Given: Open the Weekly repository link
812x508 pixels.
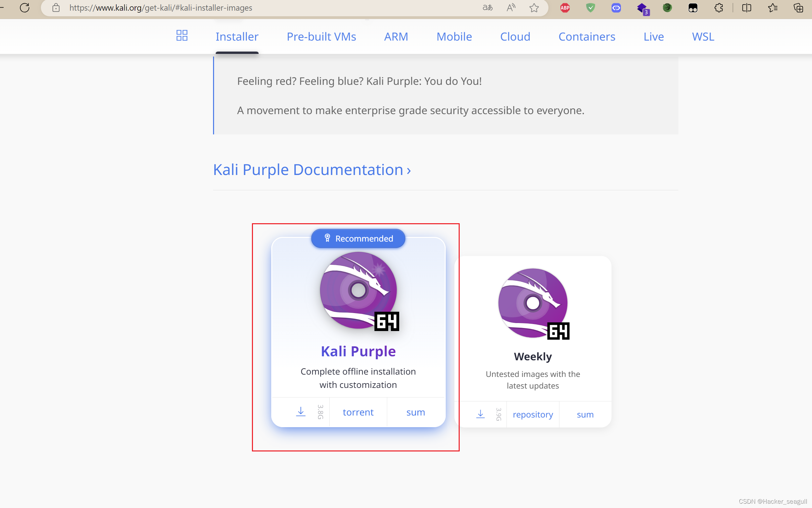Looking at the screenshot, I should (532, 414).
